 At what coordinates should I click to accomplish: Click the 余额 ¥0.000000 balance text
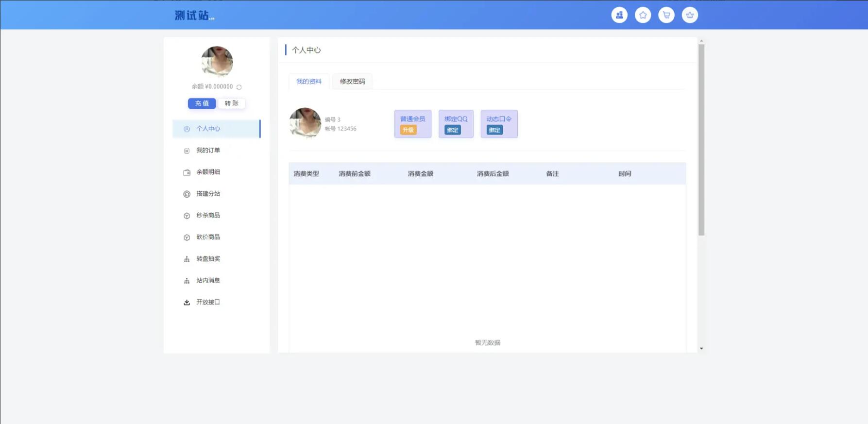pyautogui.click(x=212, y=86)
